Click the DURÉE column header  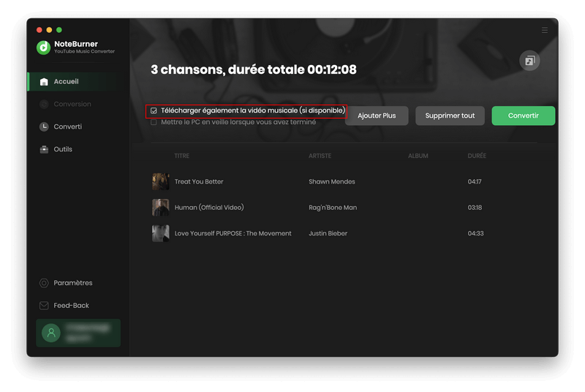click(477, 156)
